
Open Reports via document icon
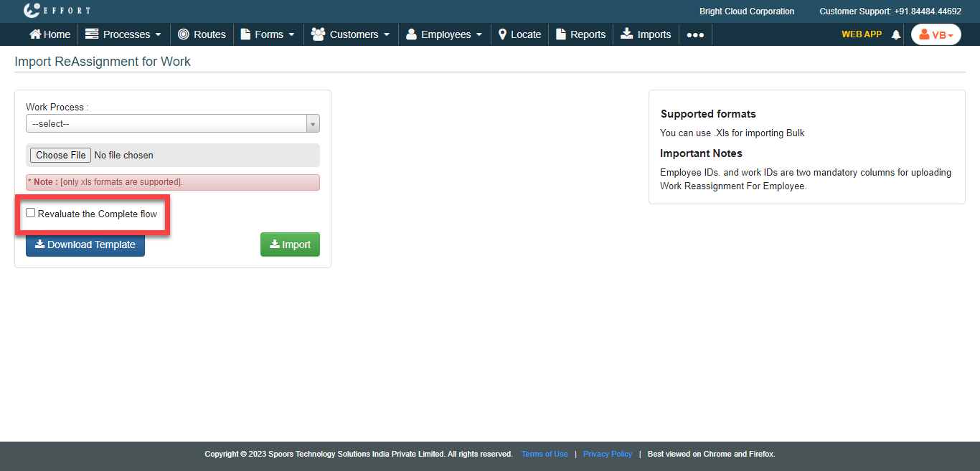(x=562, y=34)
